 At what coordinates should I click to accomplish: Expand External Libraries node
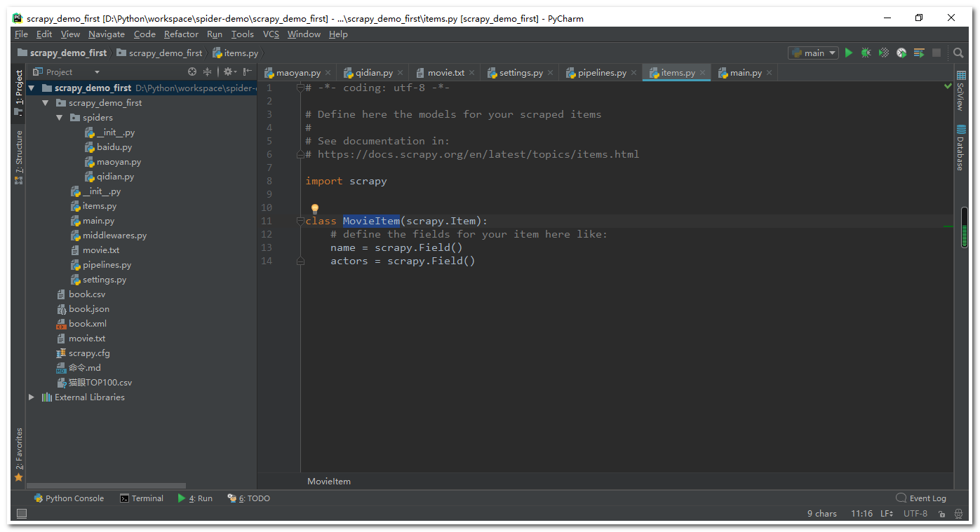[32, 397]
